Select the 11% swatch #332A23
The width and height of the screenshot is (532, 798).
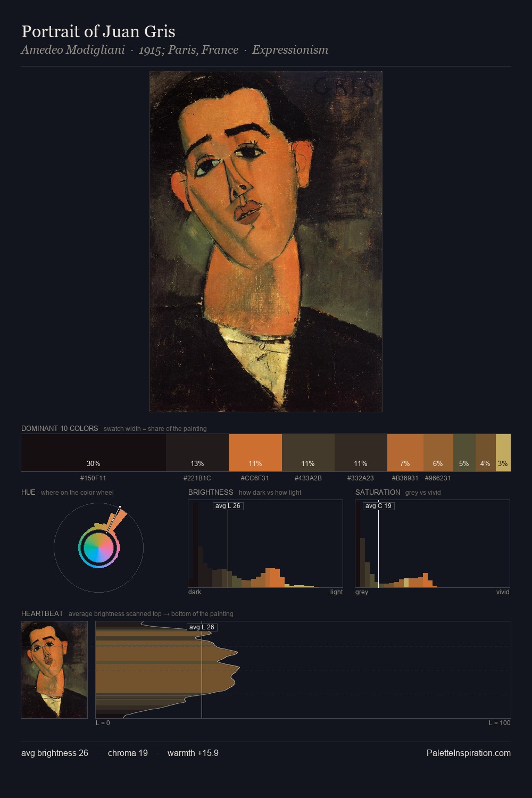pyautogui.click(x=361, y=453)
